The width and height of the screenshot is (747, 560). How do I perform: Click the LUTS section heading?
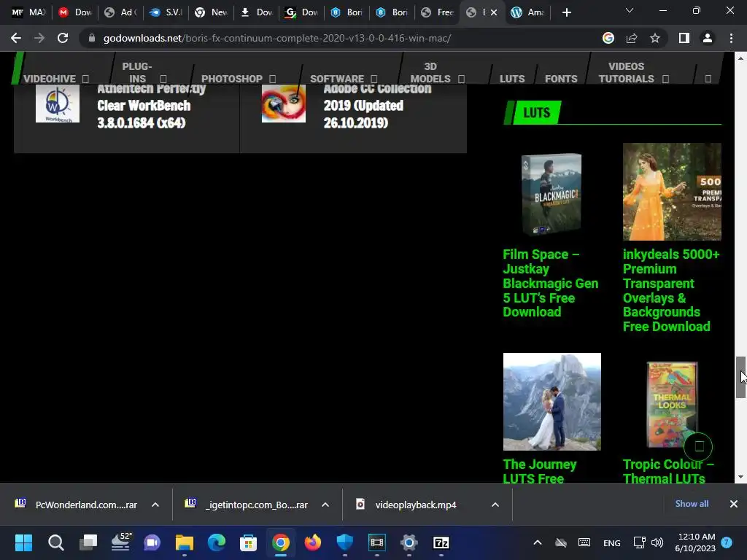click(536, 113)
